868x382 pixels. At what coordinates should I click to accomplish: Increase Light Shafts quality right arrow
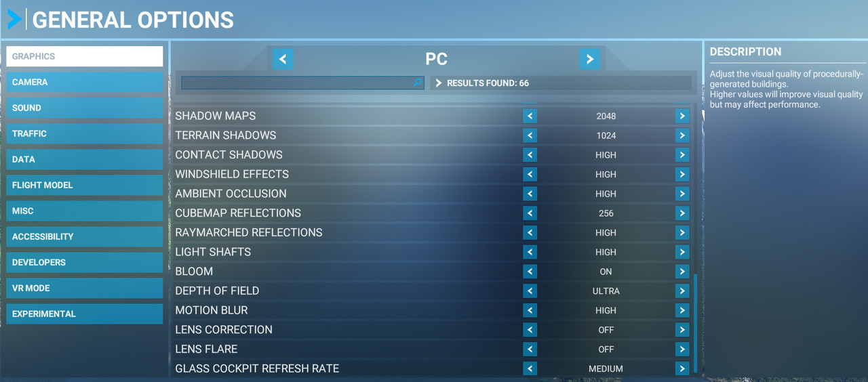682,252
